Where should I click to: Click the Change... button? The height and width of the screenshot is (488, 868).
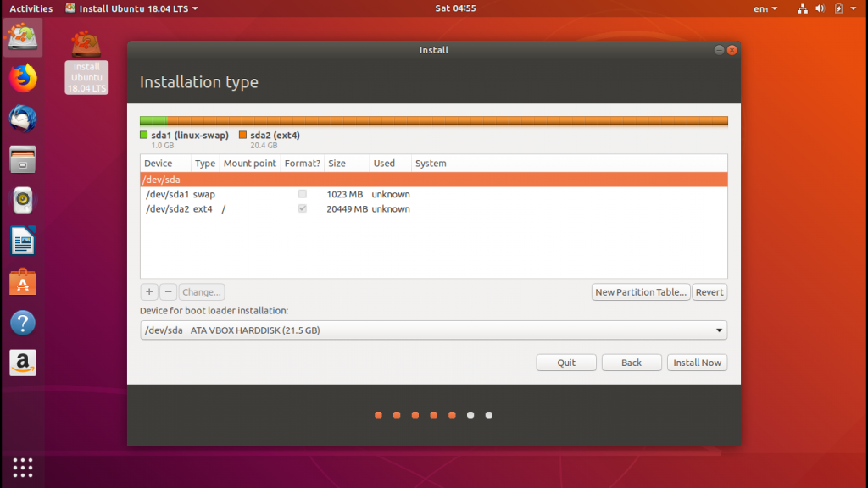point(202,291)
